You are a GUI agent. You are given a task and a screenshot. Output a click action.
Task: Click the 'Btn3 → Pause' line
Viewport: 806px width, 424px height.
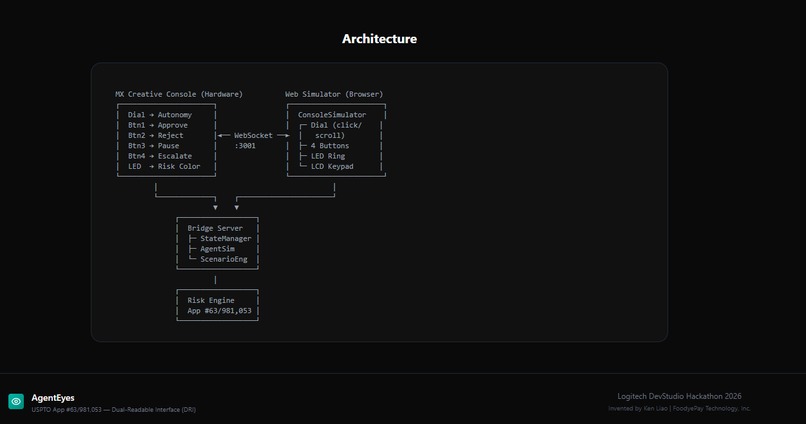pyautogui.click(x=154, y=145)
